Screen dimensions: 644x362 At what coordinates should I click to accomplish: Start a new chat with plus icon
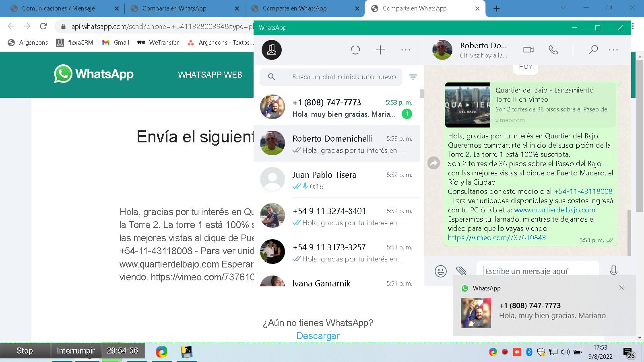(380, 50)
